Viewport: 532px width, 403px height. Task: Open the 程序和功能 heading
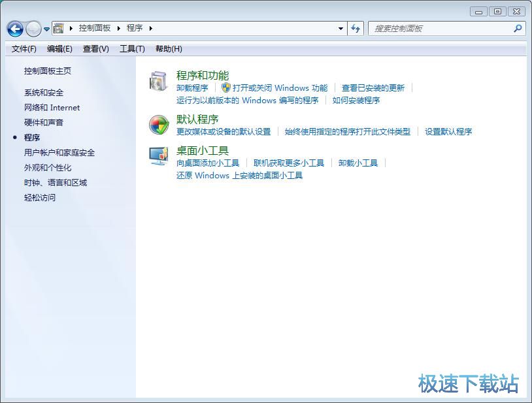(x=203, y=75)
